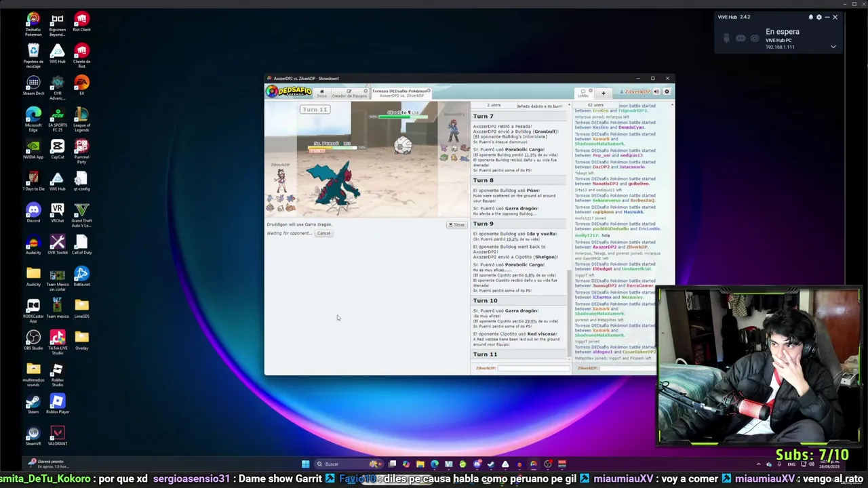Launch the Riot Client desktop shortcut
This screenshot has width=868, height=488.
coord(81,22)
